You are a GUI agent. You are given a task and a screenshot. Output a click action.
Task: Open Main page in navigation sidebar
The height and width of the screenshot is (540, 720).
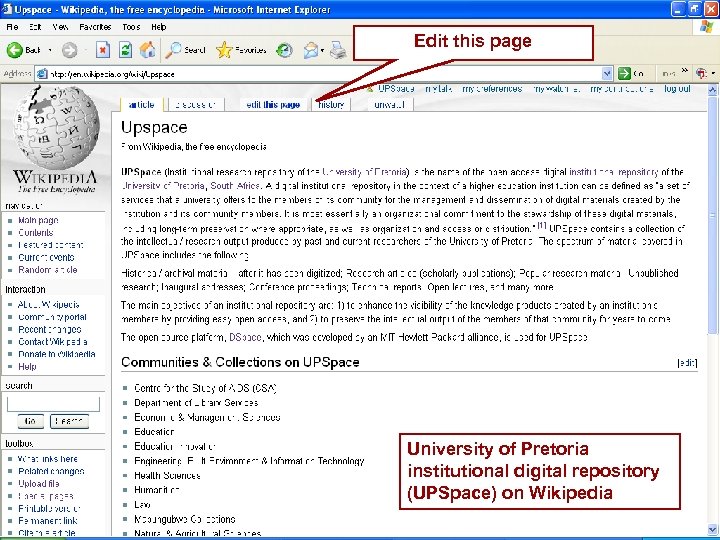(38, 220)
